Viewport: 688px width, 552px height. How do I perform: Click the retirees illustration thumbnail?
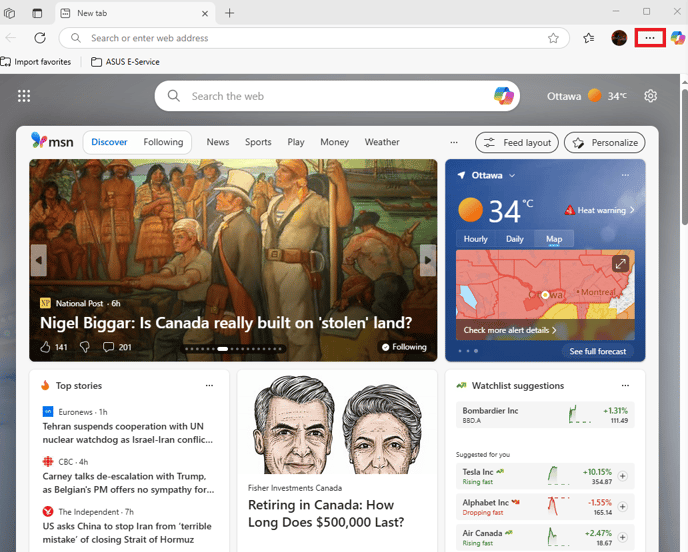tap(337, 425)
